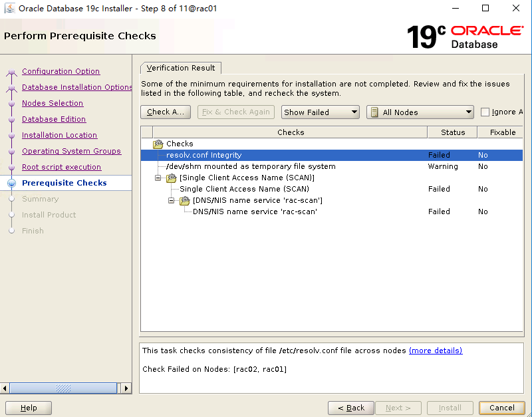Select the current Prerequisite Checks step
The height and width of the screenshot is (417, 532).
[64, 183]
